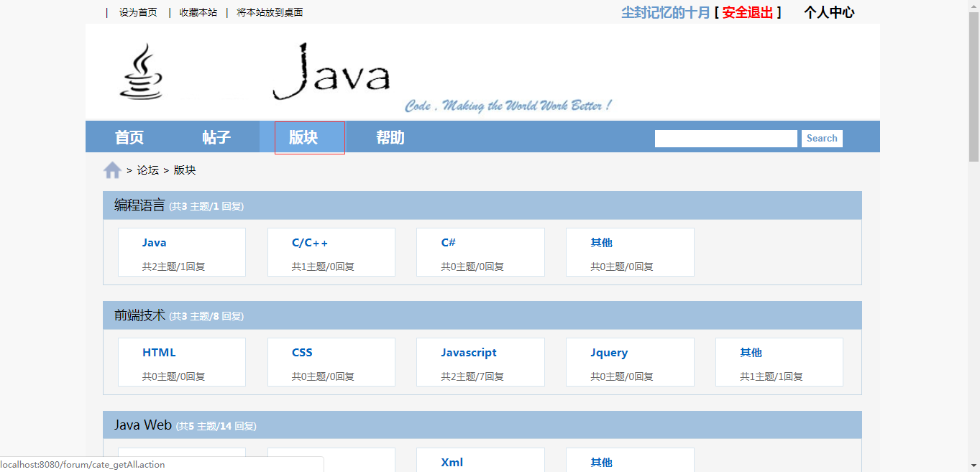Click 共3 主题/1 回复 count beside 编程语言
Image resolution: width=980 pixels, height=472 pixels.
(x=206, y=206)
